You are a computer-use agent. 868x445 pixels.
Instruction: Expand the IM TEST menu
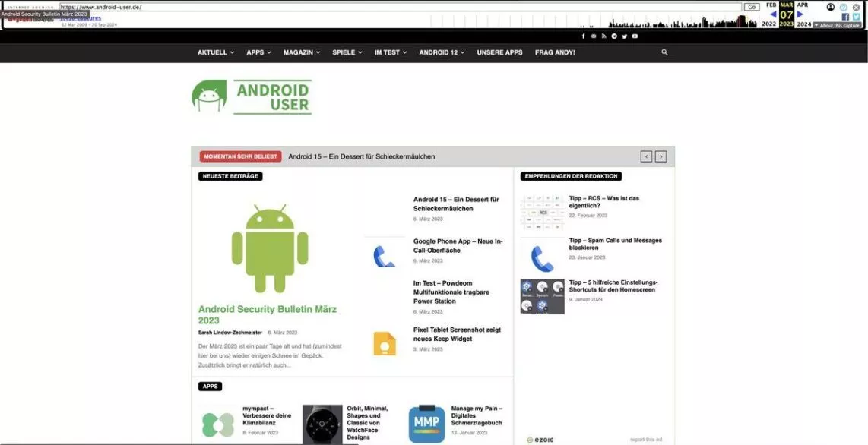coord(391,52)
